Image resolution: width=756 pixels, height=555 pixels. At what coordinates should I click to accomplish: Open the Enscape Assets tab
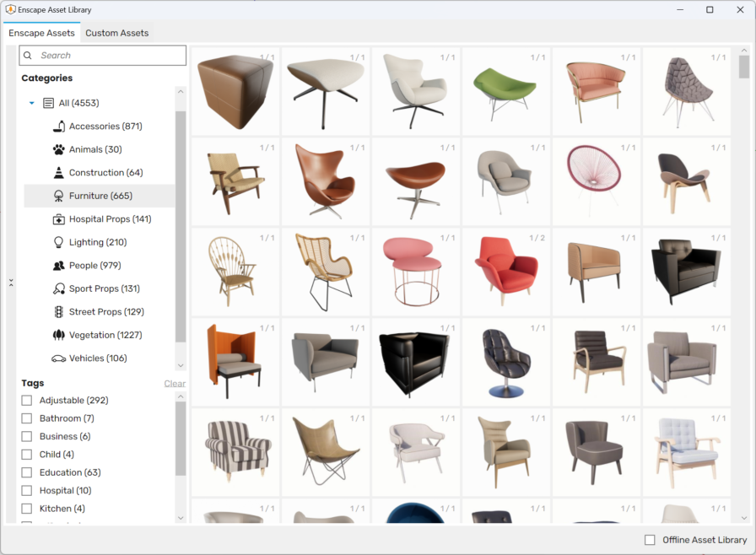tap(41, 33)
